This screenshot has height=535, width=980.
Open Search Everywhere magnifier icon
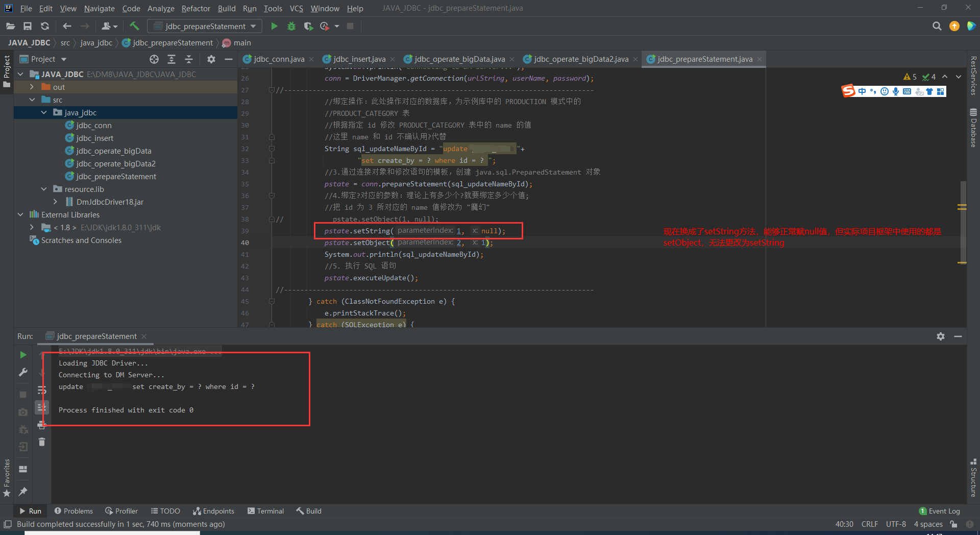click(x=937, y=26)
